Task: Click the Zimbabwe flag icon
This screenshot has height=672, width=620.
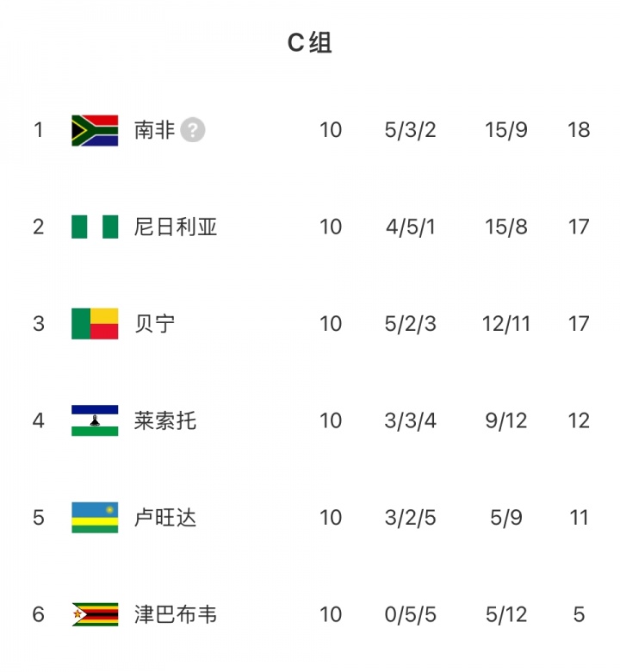Action: 95,615
